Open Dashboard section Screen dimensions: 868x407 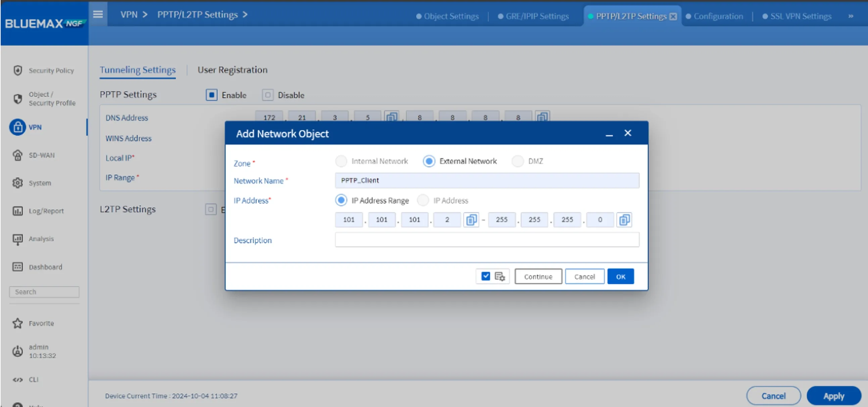click(x=37, y=267)
